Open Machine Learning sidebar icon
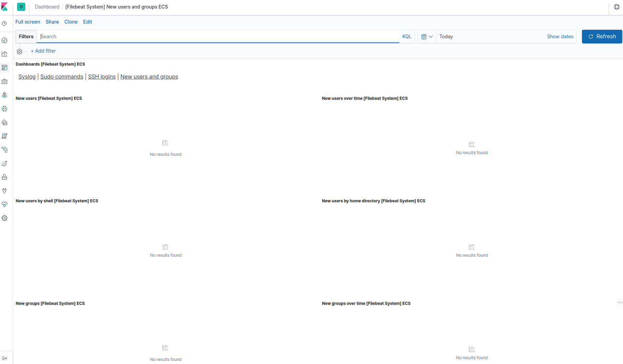Screen dimensions: 623x364 click(4, 109)
